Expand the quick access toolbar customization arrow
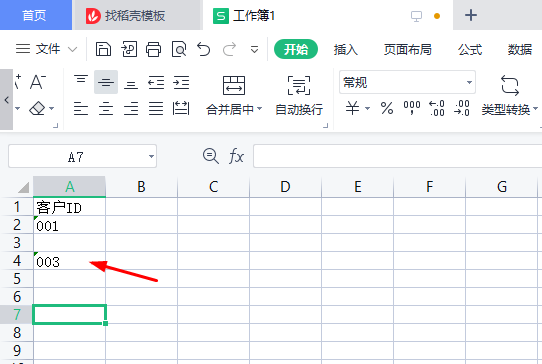This screenshot has height=364, width=542. (x=254, y=50)
